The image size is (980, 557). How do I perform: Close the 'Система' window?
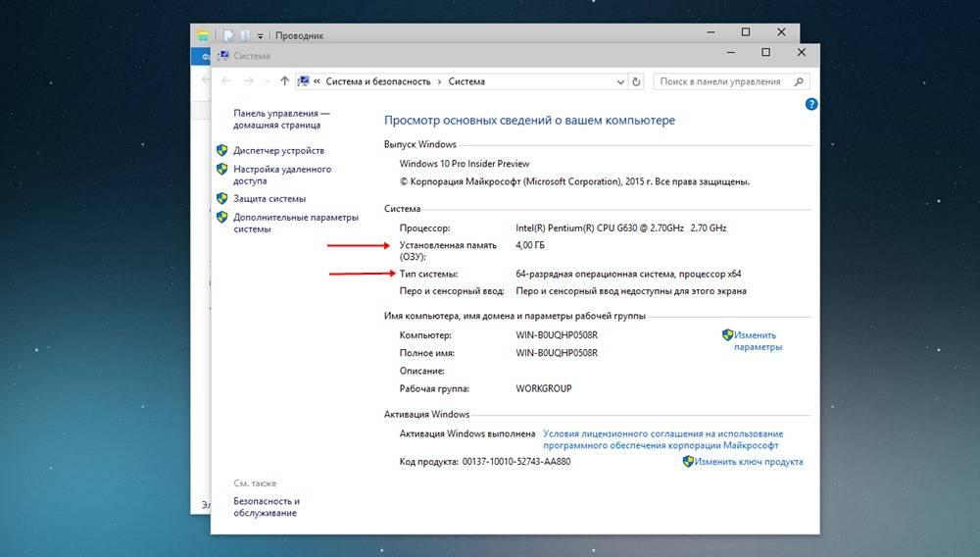tap(802, 53)
